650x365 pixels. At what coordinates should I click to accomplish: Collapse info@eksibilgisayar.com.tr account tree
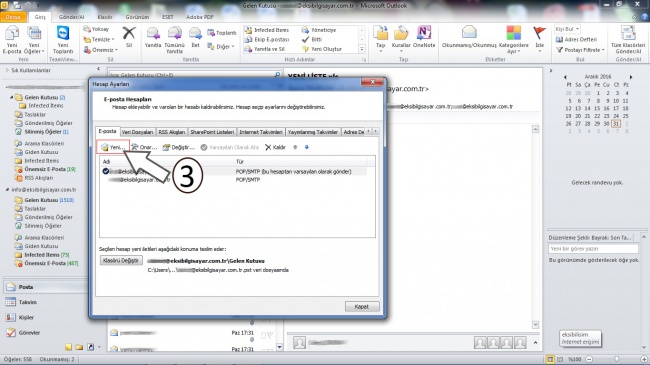[x=7, y=190]
